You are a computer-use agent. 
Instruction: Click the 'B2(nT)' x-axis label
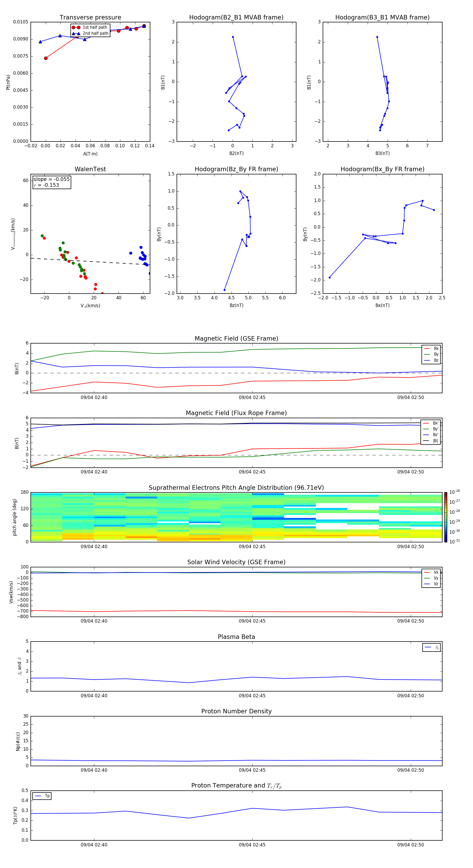[x=236, y=153]
